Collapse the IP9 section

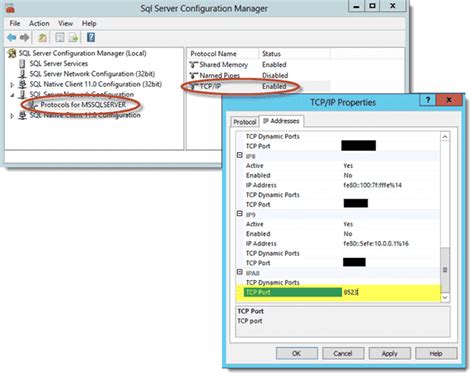pyautogui.click(x=240, y=214)
